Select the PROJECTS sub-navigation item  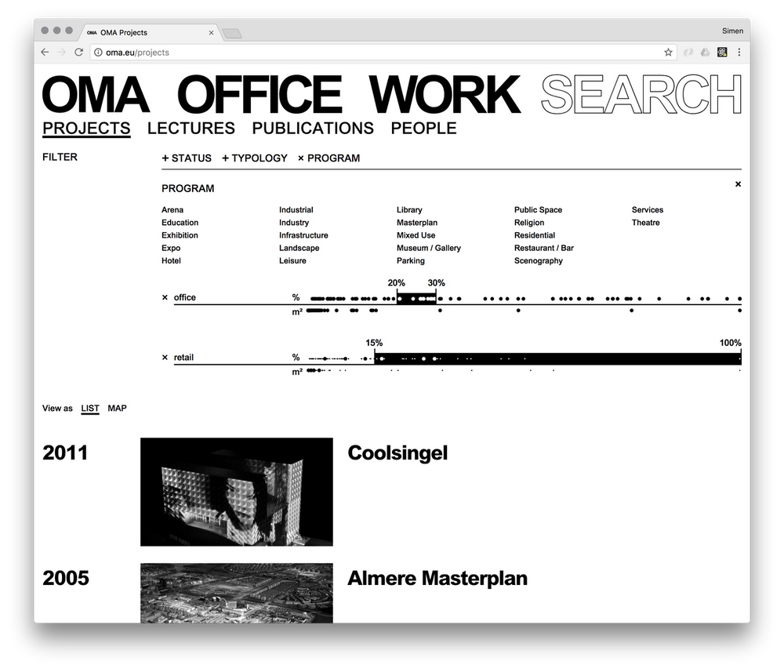coord(86,129)
